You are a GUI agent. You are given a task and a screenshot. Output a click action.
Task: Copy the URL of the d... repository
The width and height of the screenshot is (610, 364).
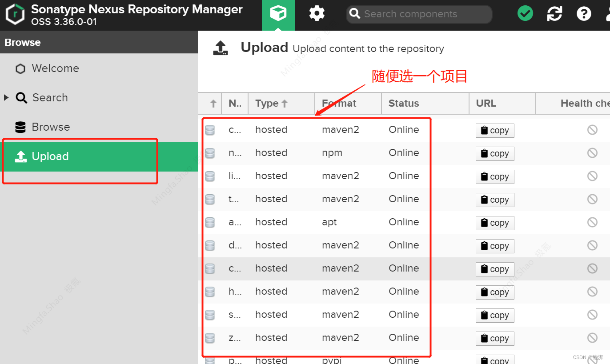click(x=495, y=246)
